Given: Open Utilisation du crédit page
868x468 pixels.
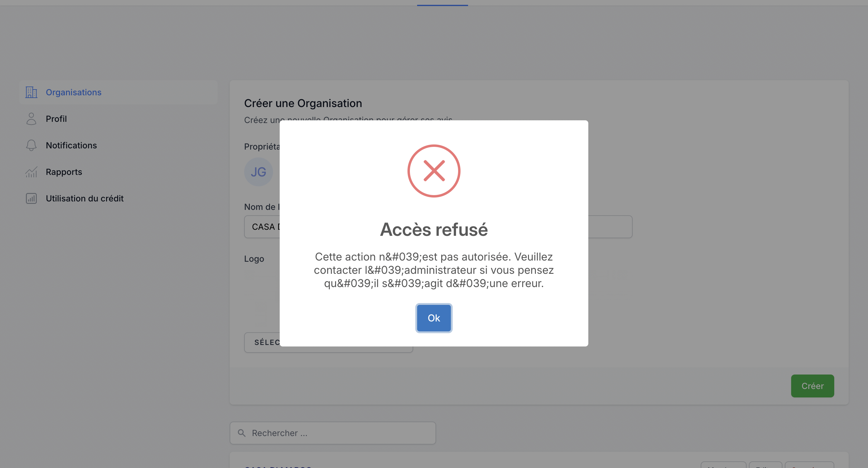Looking at the screenshot, I should (85, 198).
